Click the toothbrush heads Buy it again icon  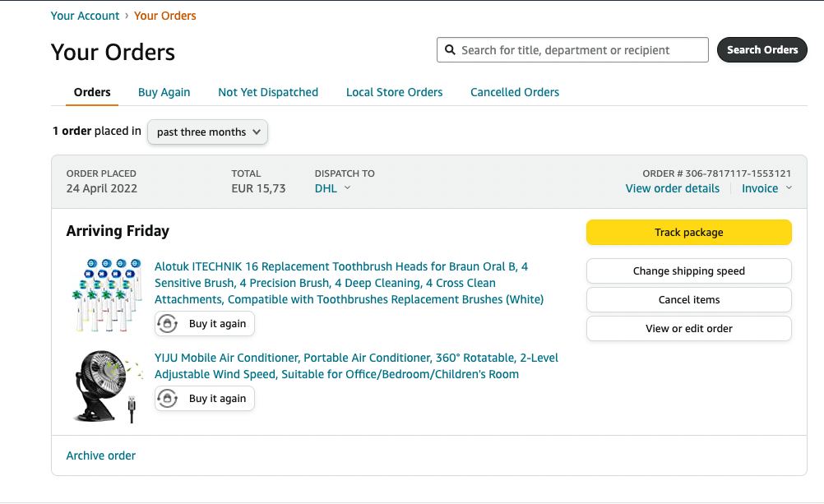point(168,324)
